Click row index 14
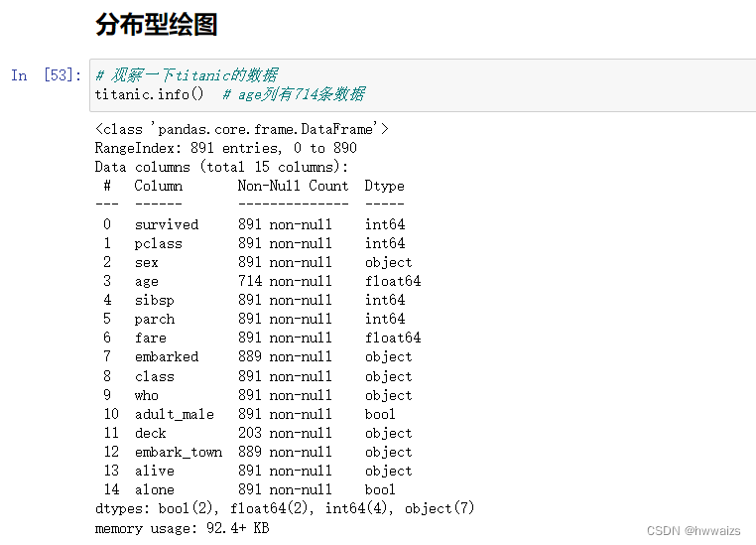Screen dimensions: 756x545 click(111, 489)
